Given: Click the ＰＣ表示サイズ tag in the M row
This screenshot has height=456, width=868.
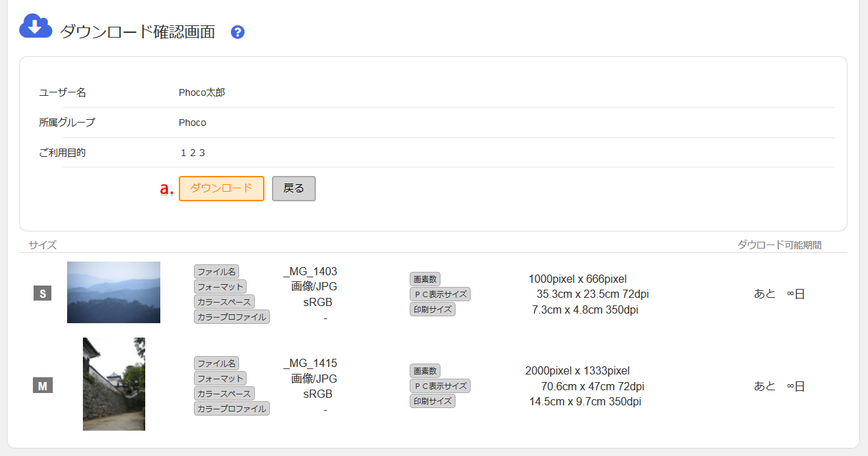Looking at the screenshot, I should click(x=440, y=386).
